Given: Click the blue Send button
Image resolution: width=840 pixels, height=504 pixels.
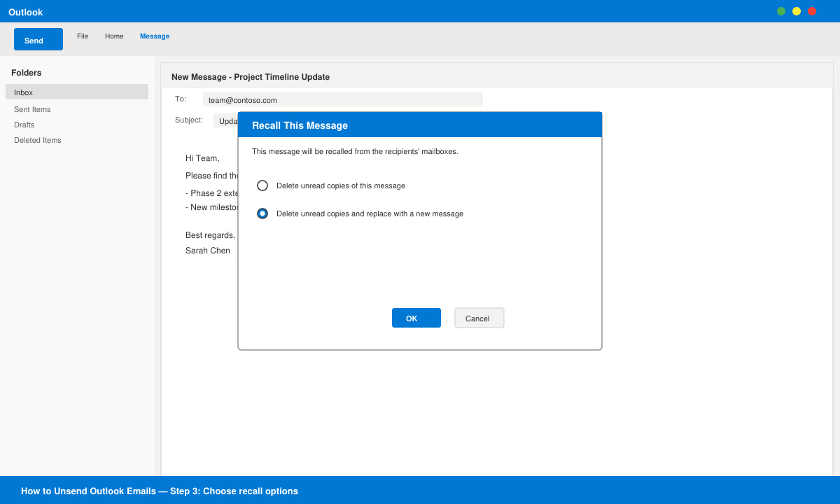Looking at the screenshot, I should click(38, 39).
